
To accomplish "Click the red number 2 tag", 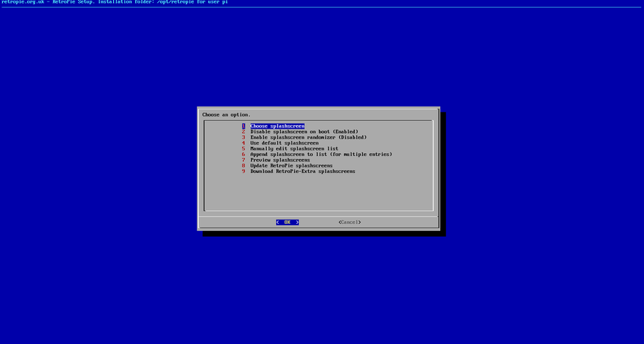I will [x=243, y=132].
